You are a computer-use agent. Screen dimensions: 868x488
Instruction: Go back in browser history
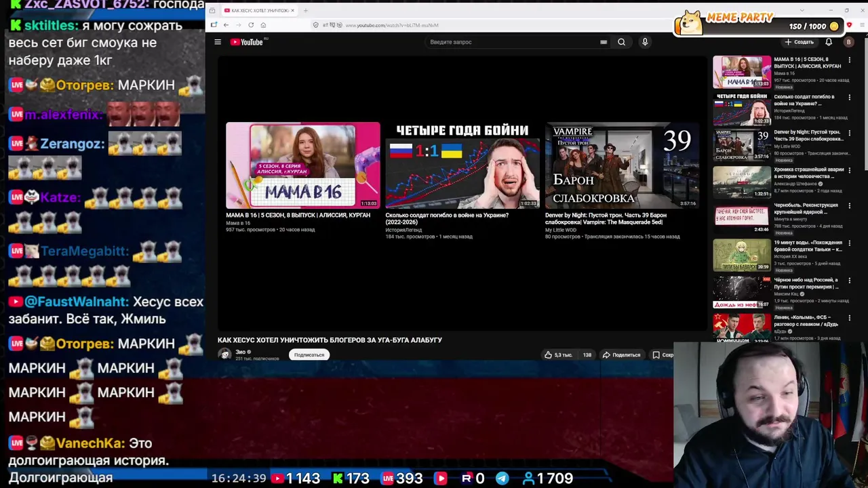226,25
